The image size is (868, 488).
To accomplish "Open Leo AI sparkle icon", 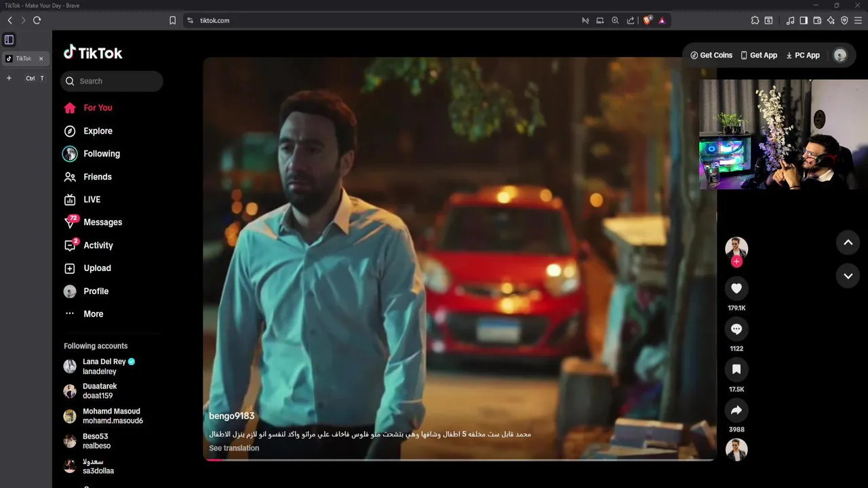I will pyautogui.click(x=831, y=20).
